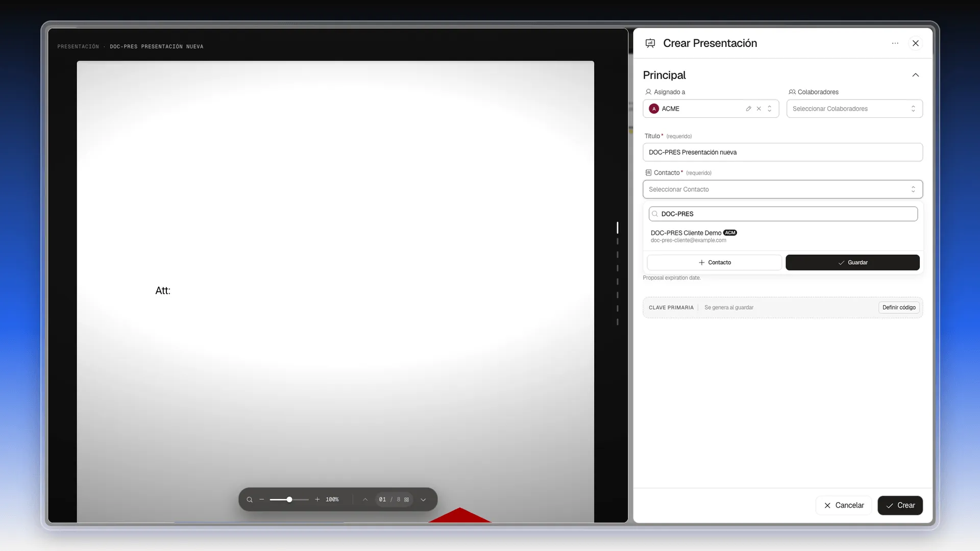Viewport: 980px width, 551px height.
Task: Open Seleccionar Colaboradores dropdown
Action: pyautogui.click(x=854, y=109)
